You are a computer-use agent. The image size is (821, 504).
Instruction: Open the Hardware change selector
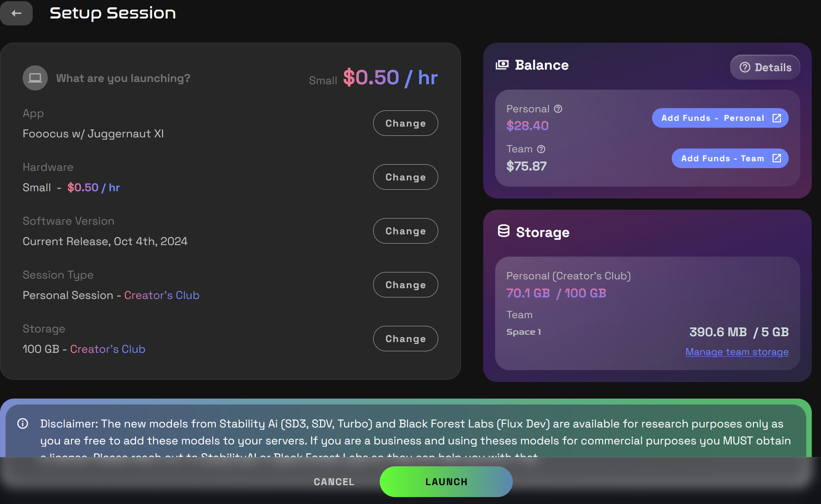click(x=405, y=177)
